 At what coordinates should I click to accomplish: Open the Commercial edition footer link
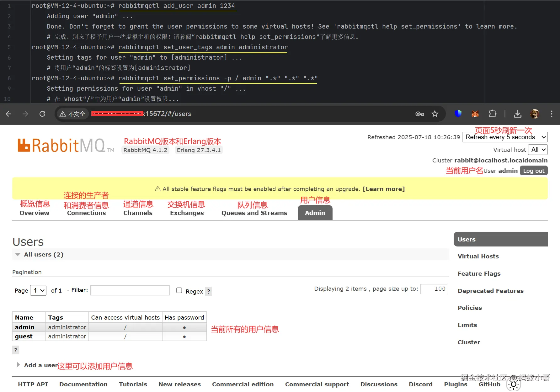243,384
